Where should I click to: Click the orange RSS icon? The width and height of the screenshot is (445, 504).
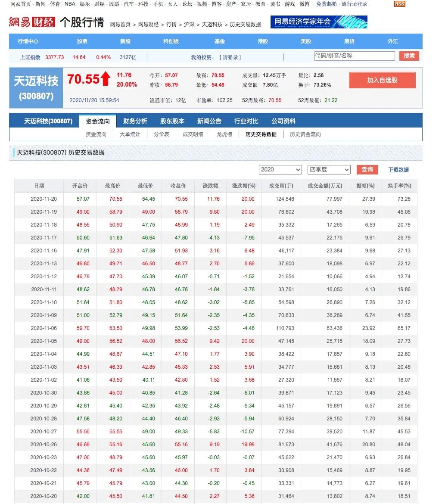coord(399,4)
